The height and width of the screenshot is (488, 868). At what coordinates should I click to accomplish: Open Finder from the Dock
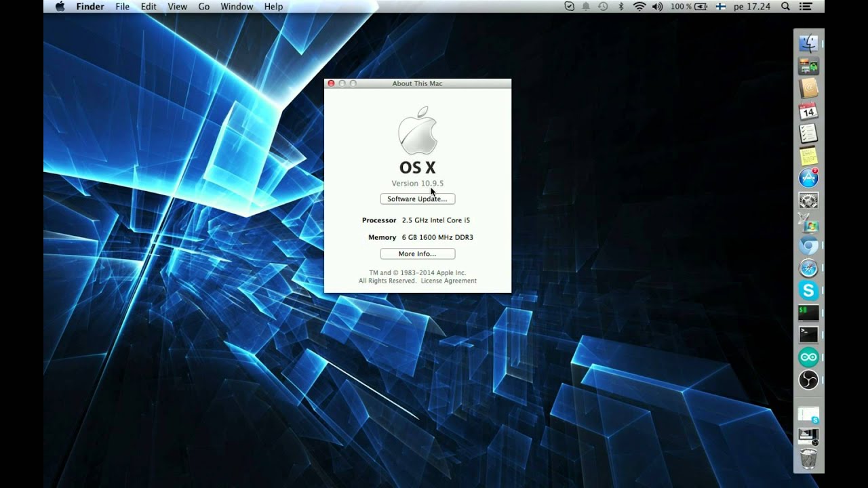[x=808, y=44]
